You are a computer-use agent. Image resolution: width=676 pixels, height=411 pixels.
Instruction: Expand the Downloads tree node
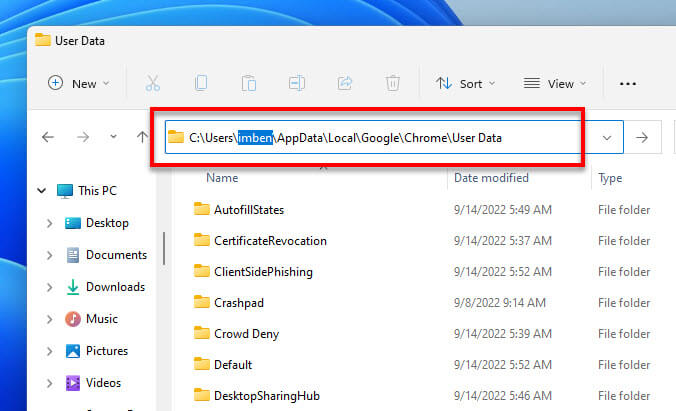tap(50, 287)
